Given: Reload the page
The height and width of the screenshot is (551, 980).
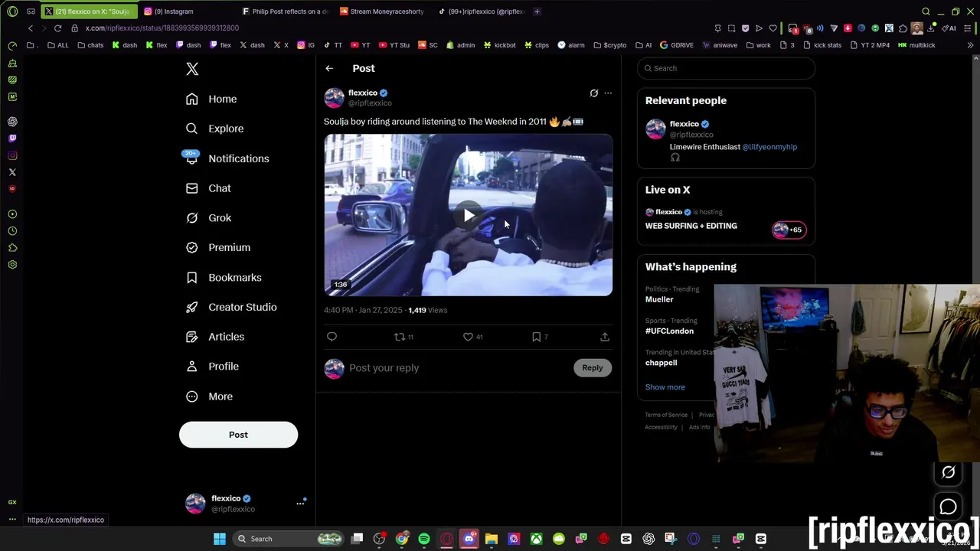Looking at the screenshot, I should point(57,28).
